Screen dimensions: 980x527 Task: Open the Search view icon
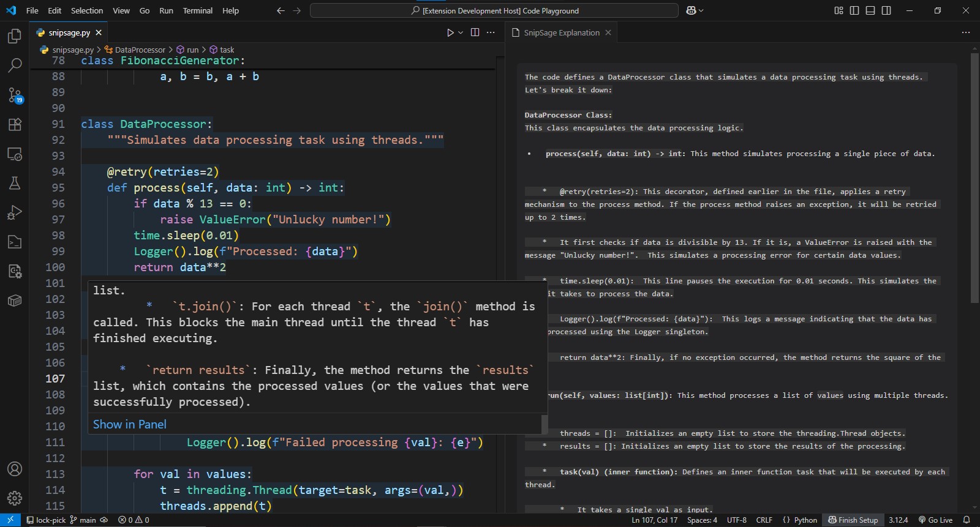(x=15, y=65)
